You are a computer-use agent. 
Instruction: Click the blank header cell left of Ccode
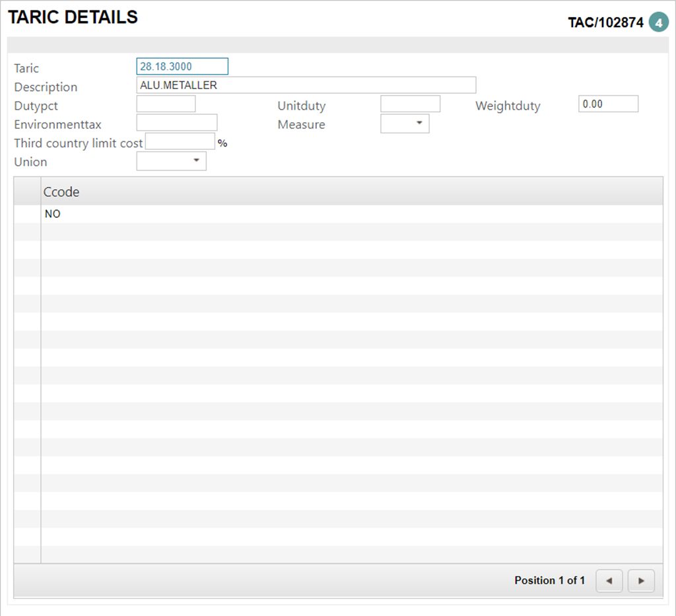[27, 192]
